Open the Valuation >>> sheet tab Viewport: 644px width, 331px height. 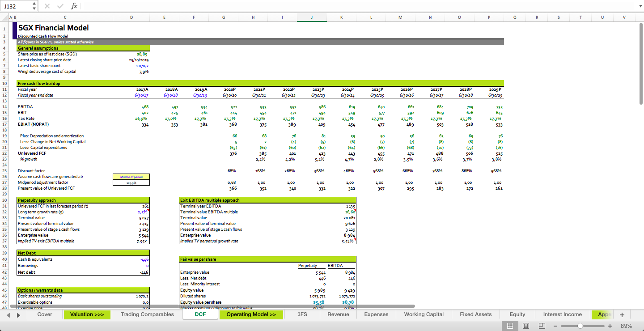coord(87,314)
